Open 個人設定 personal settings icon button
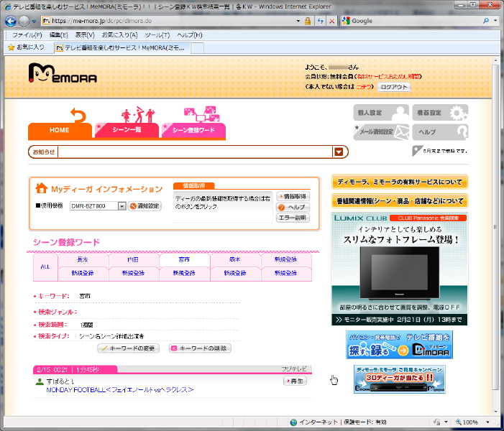Screen dimensions: 504x431 [380, 113]
